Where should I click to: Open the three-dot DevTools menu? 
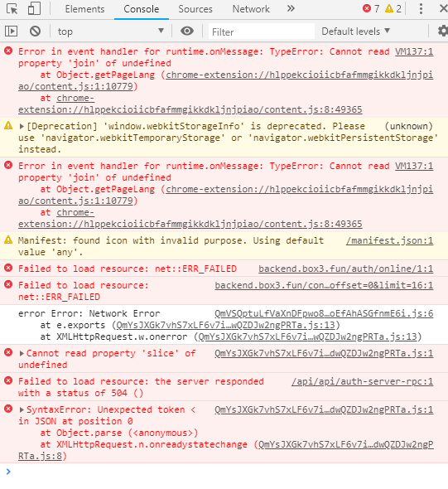pyautogui.click(x=421, y=9)
